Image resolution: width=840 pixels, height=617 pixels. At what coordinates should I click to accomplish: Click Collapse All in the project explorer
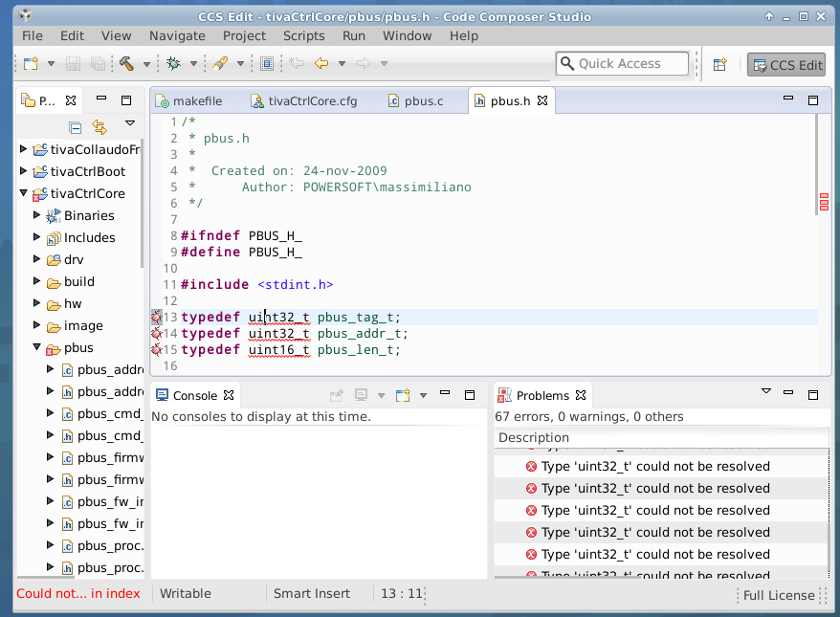pyautogui.click(x=76, y=127)
